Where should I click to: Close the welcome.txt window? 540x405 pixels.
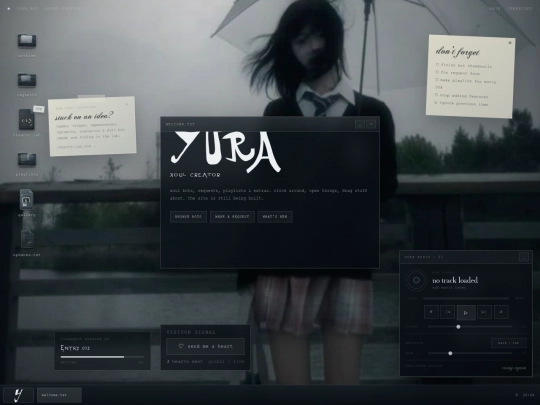pyautogui.click(x=371, y=124)
